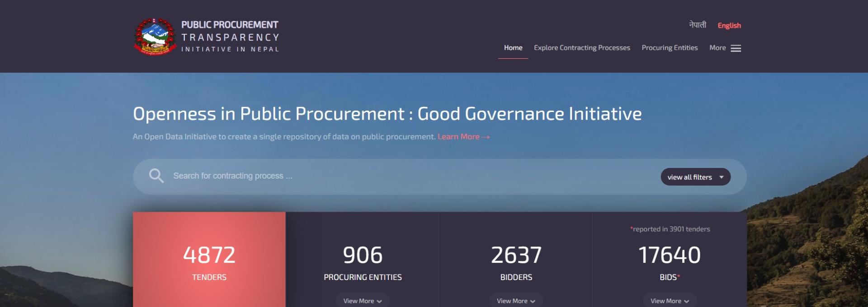Image resolution: width=868 pixels, height=307 pixels.
Task: Go to the Home tab
Action: click(x=513, y=48)
